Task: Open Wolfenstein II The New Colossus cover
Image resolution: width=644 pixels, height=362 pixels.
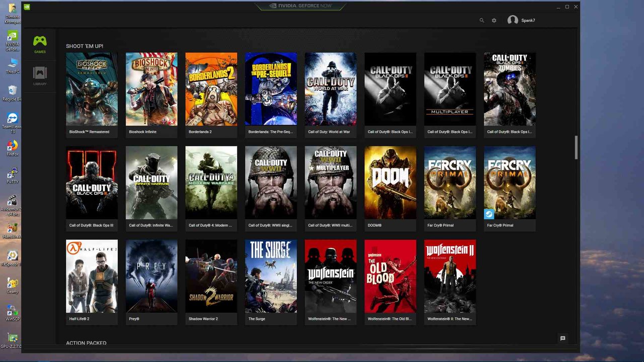Action: pyautogui.click(x=450, y=276)
